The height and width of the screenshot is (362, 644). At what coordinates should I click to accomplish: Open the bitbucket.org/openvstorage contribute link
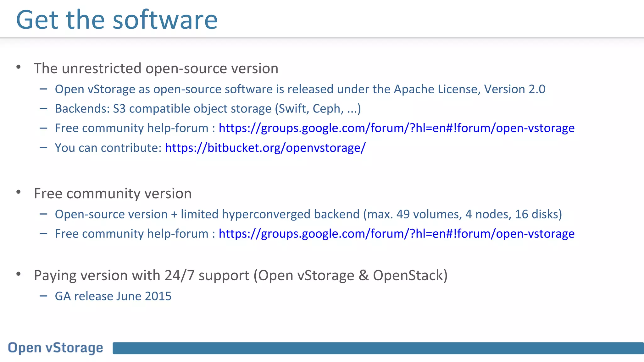point(265,148)
